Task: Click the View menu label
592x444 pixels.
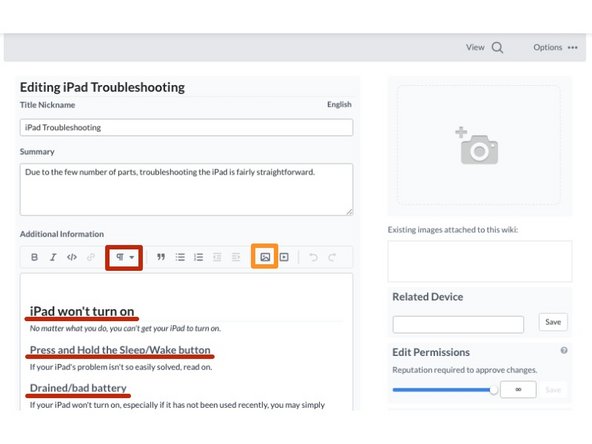Action: (x=475, y=48)
